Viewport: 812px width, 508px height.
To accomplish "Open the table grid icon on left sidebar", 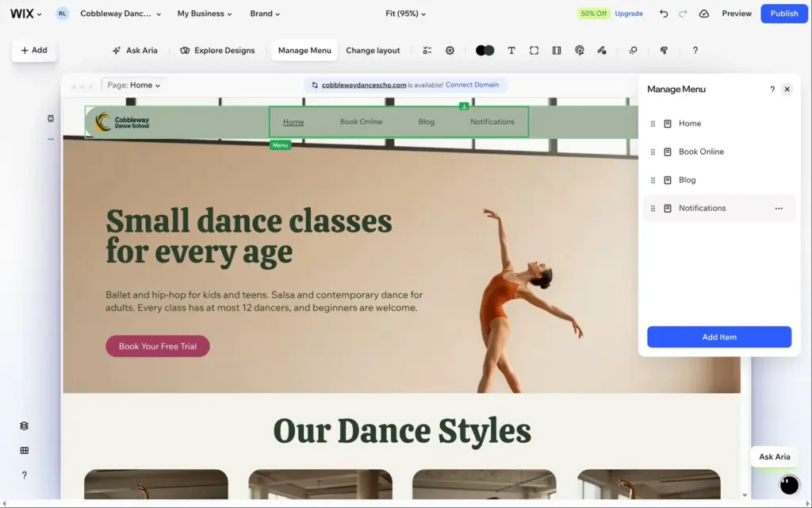I will click(x=24, y=451).
